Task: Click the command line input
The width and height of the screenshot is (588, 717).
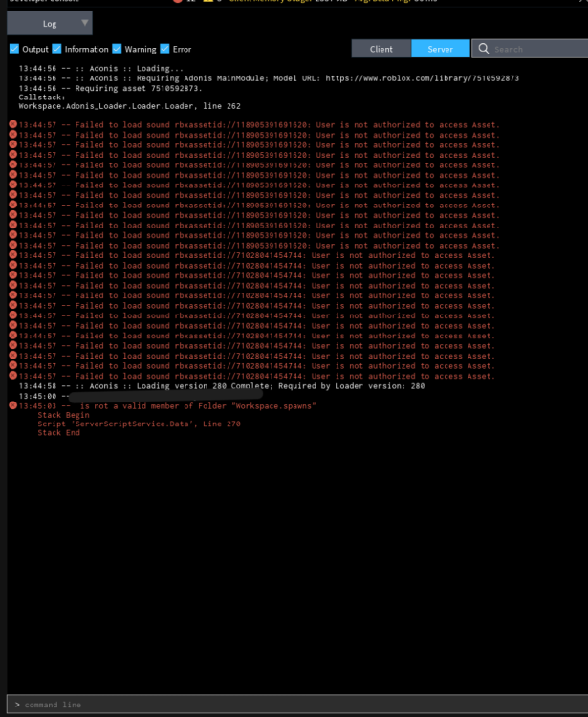Action: point(297,705)
